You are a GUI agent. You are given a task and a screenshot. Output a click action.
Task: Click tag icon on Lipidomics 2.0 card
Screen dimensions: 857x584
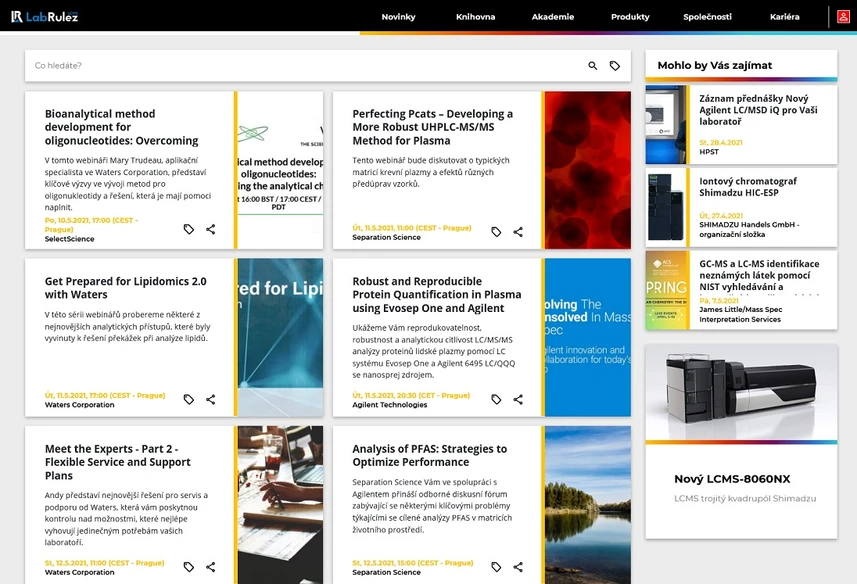click(x=189, y=399)
